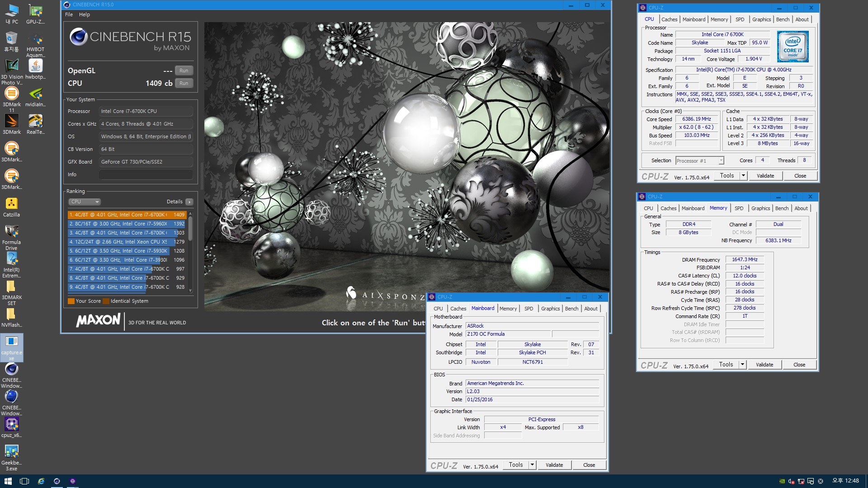
Task: Select ranking entry 4 Intel Xeon
Action: (x=127, y=242)
